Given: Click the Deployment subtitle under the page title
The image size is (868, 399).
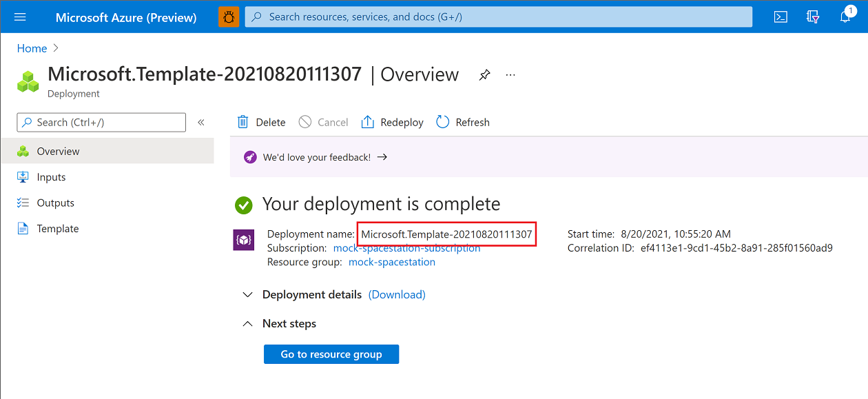Looking at the screenshot, I should click(x=74, y=94).
